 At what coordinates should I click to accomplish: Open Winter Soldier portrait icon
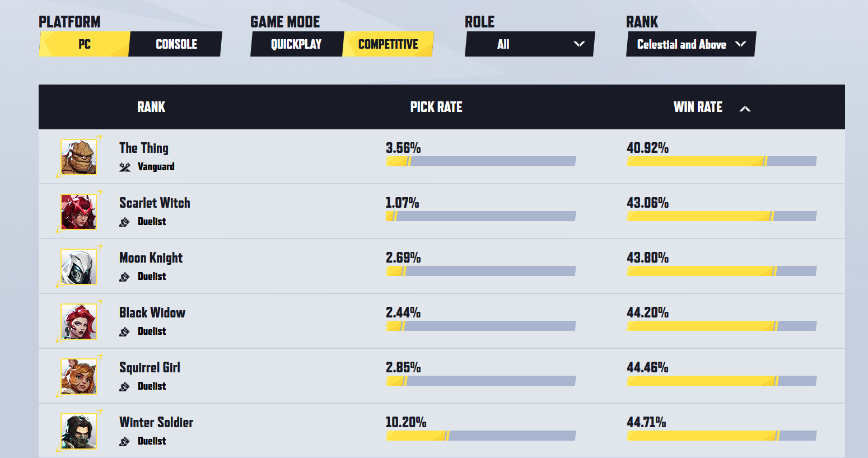click(x=78, y=432)
